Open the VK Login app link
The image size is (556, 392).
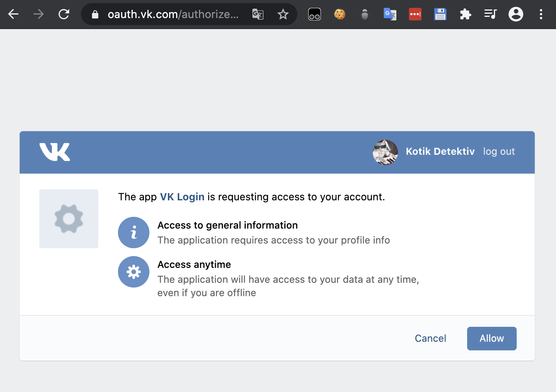[182, 197]
